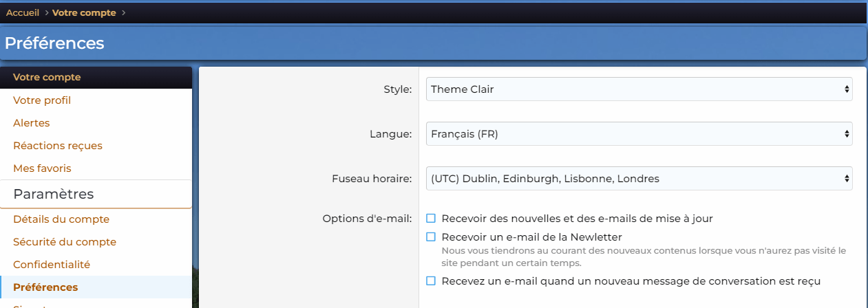Enable Recevoir des nouvelles et e-mails checkbox
The image size is (868, 308).
click(431, 219)
